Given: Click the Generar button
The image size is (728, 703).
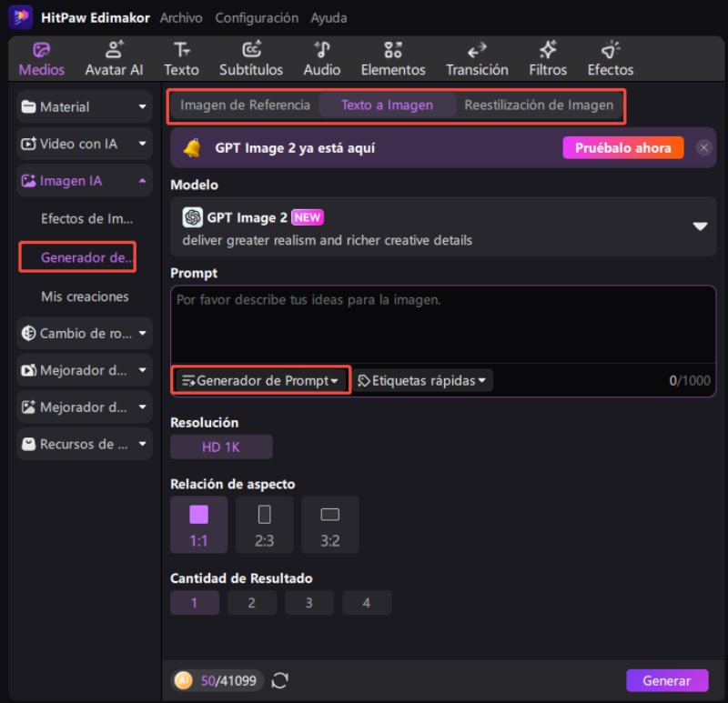Looking at the screenshot, I should 667,681.
